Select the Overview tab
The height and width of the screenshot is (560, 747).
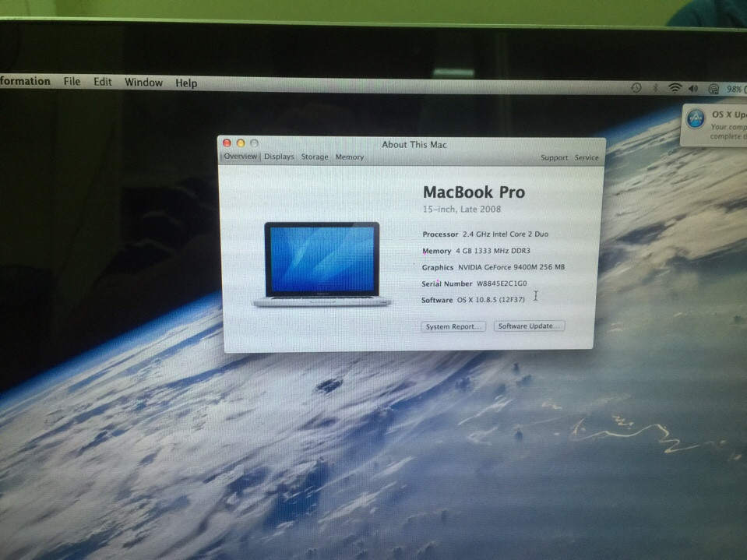[x=240, y=157]
